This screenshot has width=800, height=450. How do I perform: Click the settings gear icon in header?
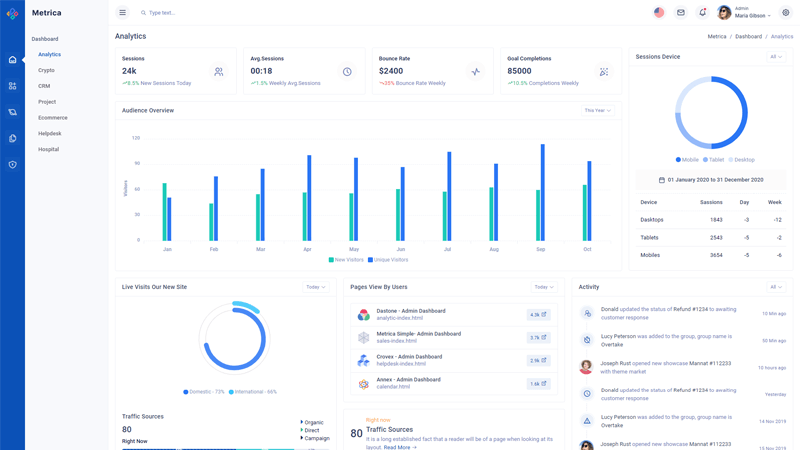tap(786, 13)
